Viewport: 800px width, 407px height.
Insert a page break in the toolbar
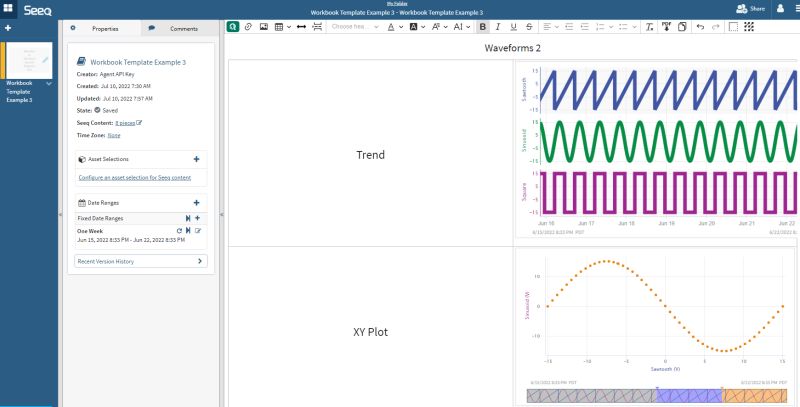tap(317, 27)
